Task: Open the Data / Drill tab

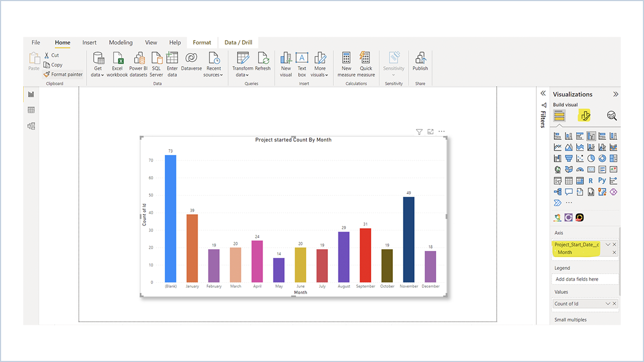Action: click(238, 42)
